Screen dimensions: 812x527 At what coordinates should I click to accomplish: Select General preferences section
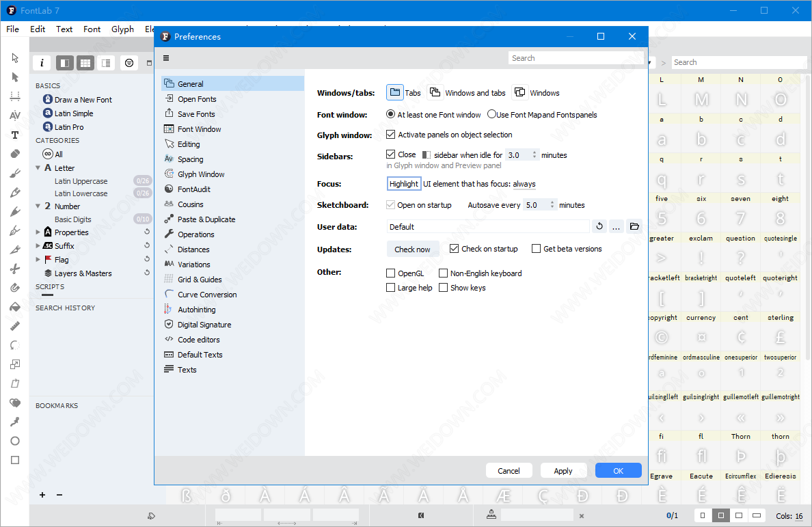[232, 84]
